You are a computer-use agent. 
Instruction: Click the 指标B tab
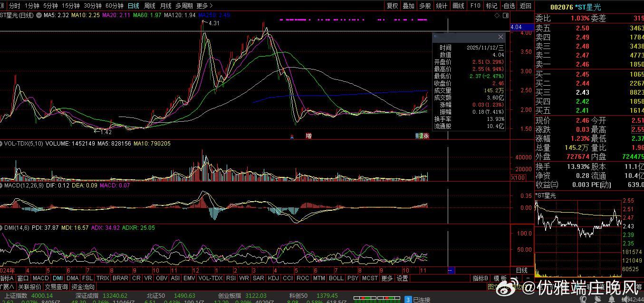tap(481, 278)
